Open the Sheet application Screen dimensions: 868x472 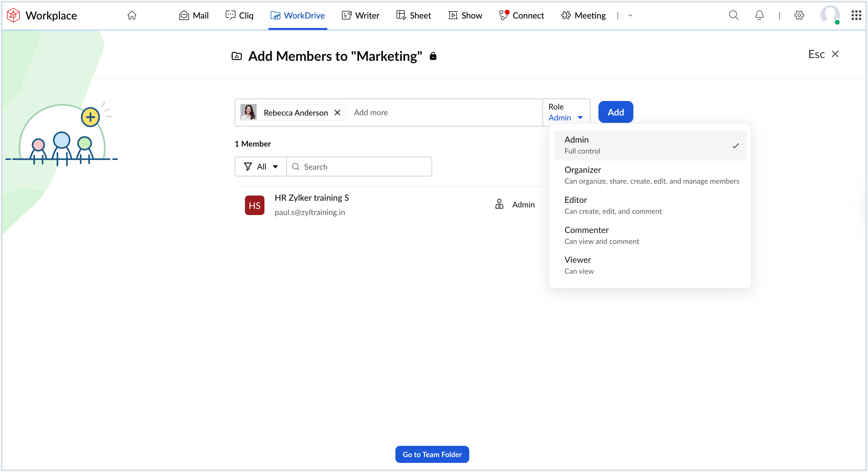click(x=413, y=16)
